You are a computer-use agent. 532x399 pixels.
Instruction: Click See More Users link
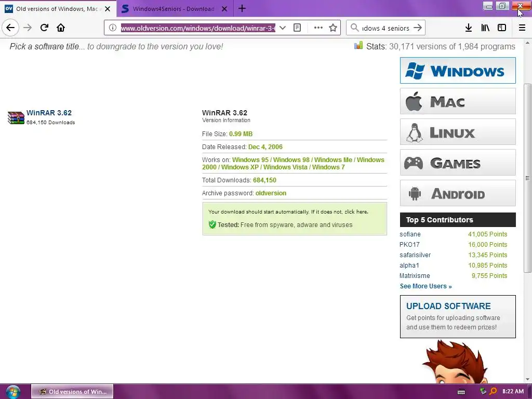426,286
